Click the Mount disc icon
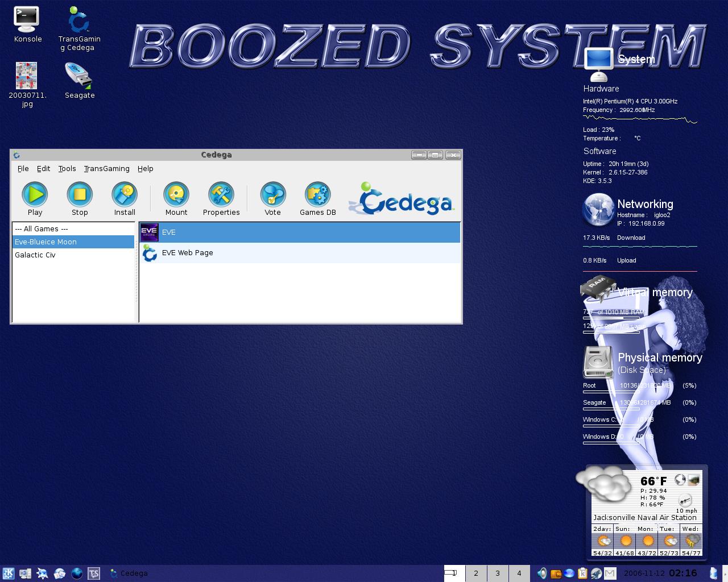Viewport: 728px width, 582px height. click(176, 194)
